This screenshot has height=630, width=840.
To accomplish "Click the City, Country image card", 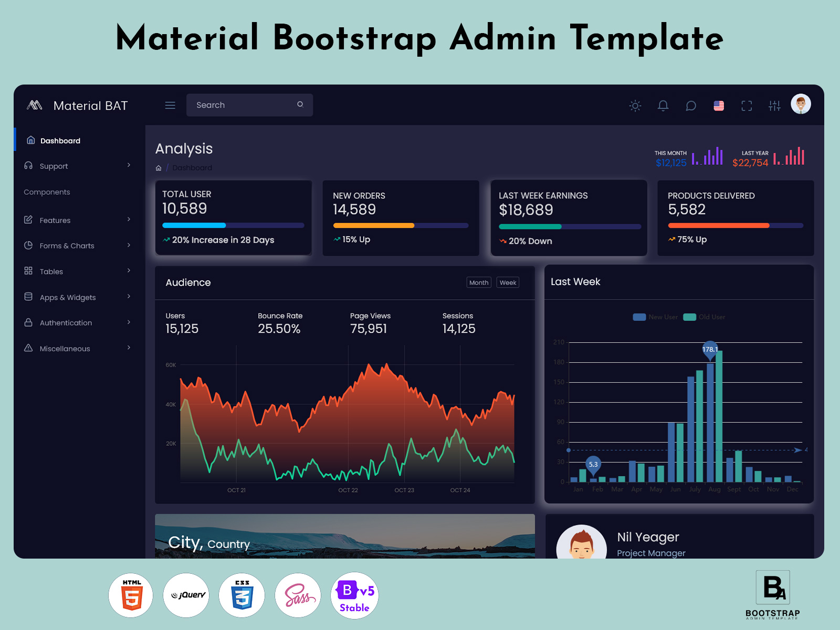I will pyautogui.click(x=345, y=536).
